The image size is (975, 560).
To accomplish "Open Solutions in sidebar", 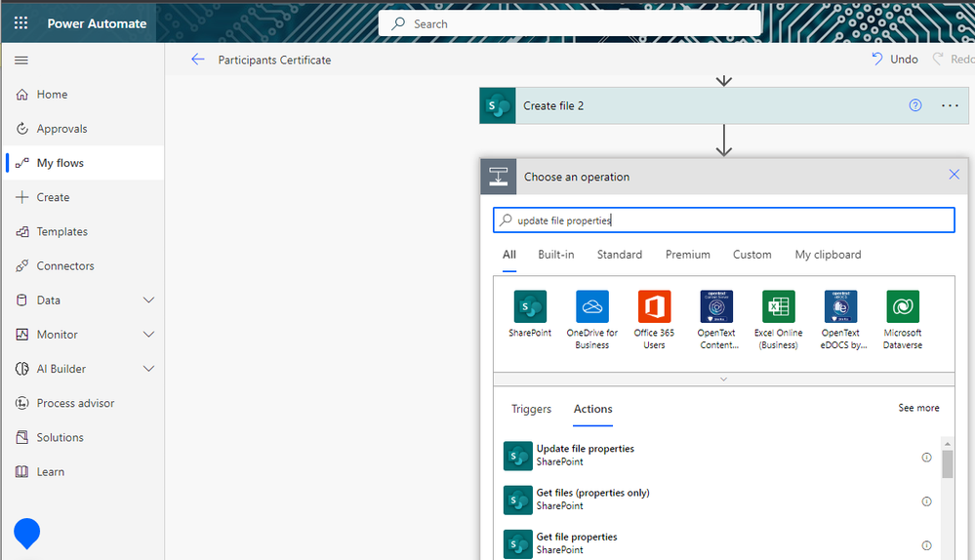I will pyautogui.click(x=83, y=437).
